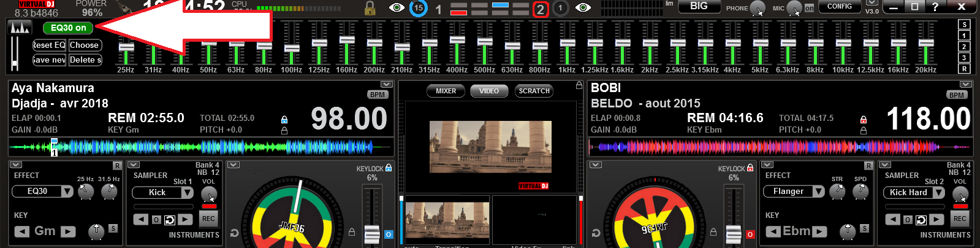Click the Delete s button
The width and height of the screenshot is (980, 248).
[85, 60]
